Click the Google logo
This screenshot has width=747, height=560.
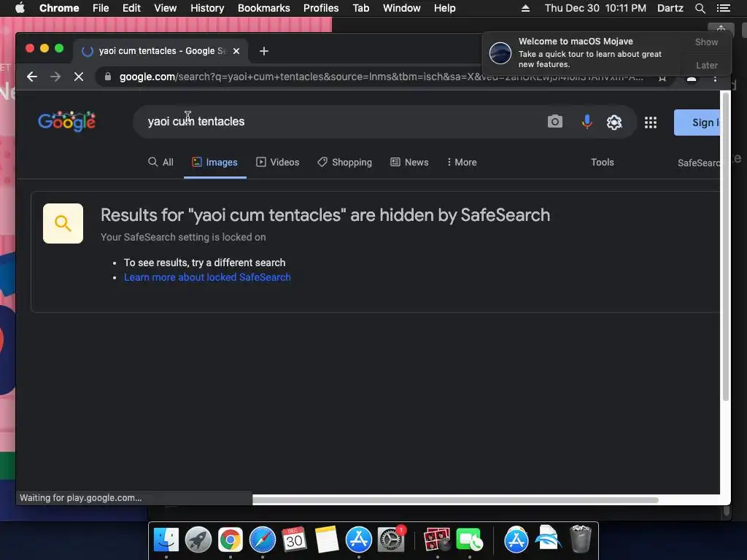66,122
